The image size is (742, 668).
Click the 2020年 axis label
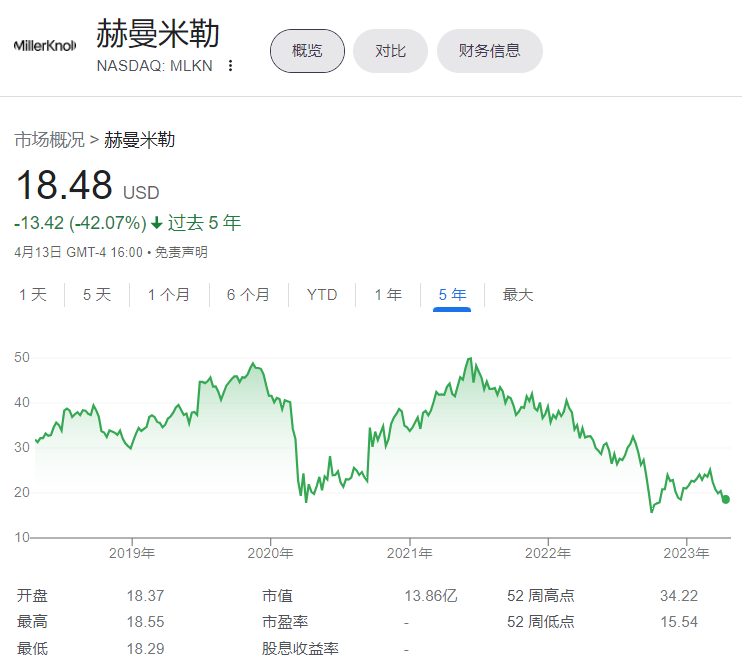pos(270,553)
